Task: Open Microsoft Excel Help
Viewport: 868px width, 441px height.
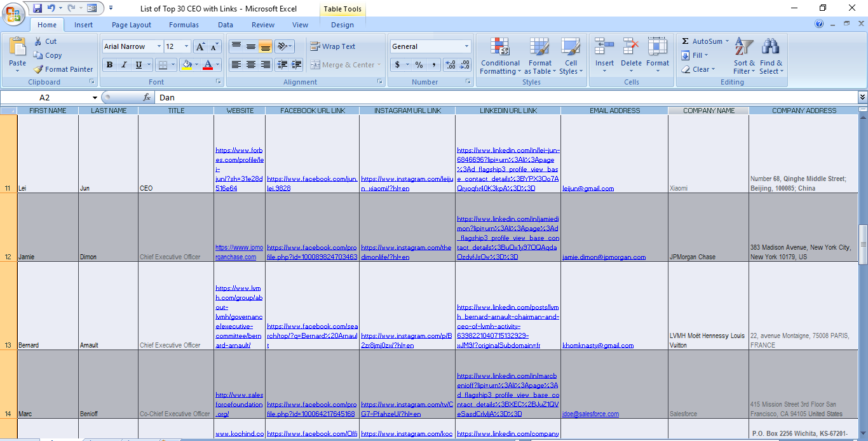Action: (819, 24)
